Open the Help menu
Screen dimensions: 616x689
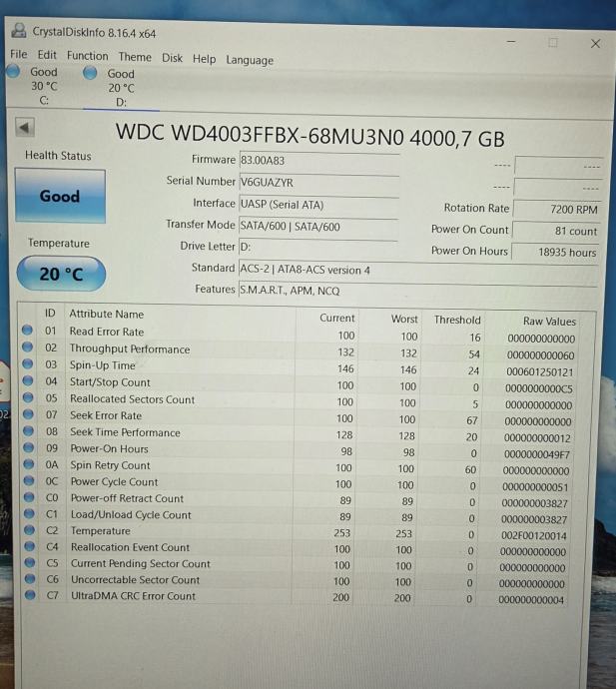click(x=204, y=59)
